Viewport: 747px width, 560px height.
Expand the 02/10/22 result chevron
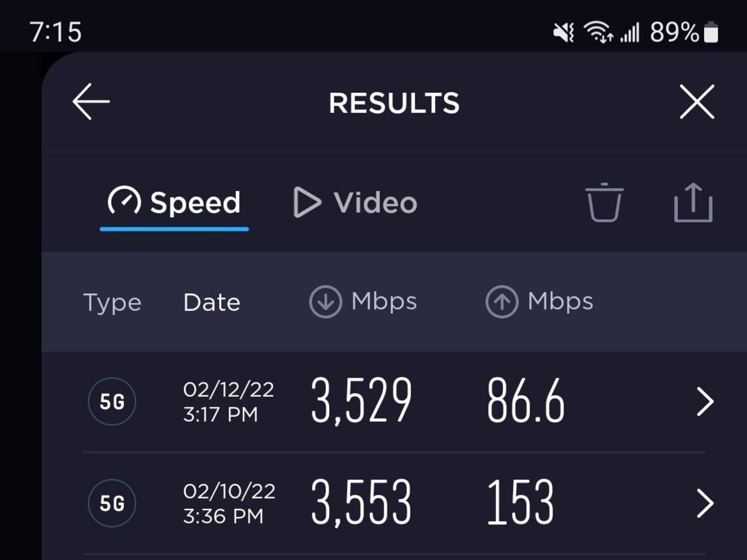pyautogui.click(x=705, y=503)
